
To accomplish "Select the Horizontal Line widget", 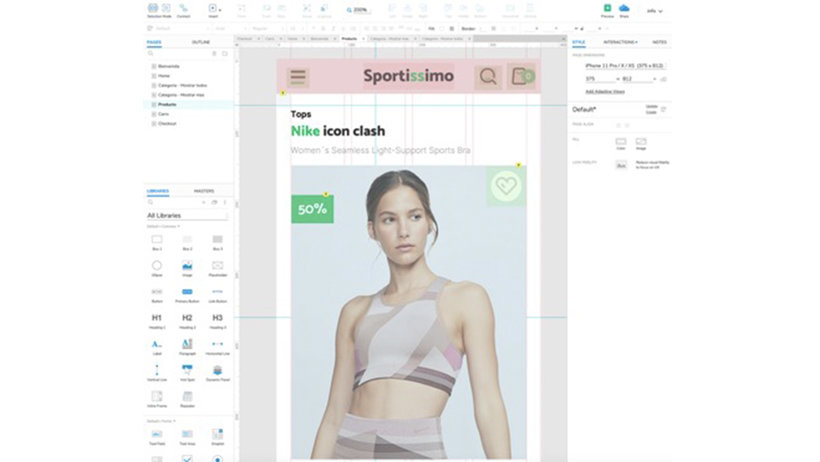I will pyautogui.click(x=218, y=347).
